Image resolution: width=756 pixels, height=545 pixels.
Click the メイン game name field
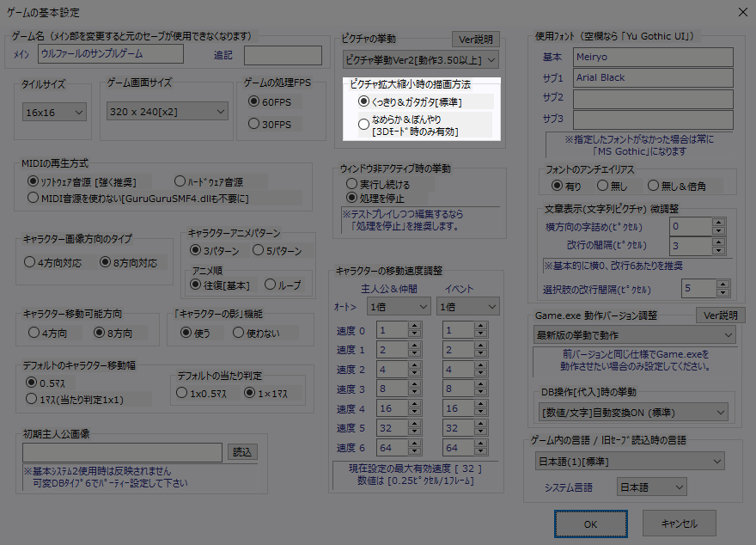point(111,53)
